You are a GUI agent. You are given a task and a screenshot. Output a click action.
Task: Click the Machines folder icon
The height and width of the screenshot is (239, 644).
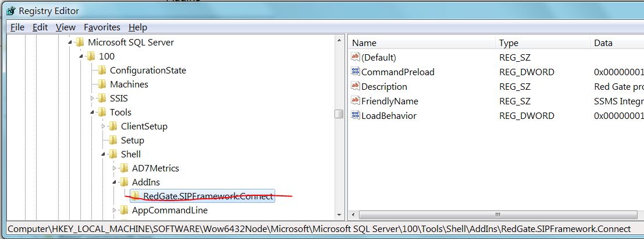click(102, 84)
